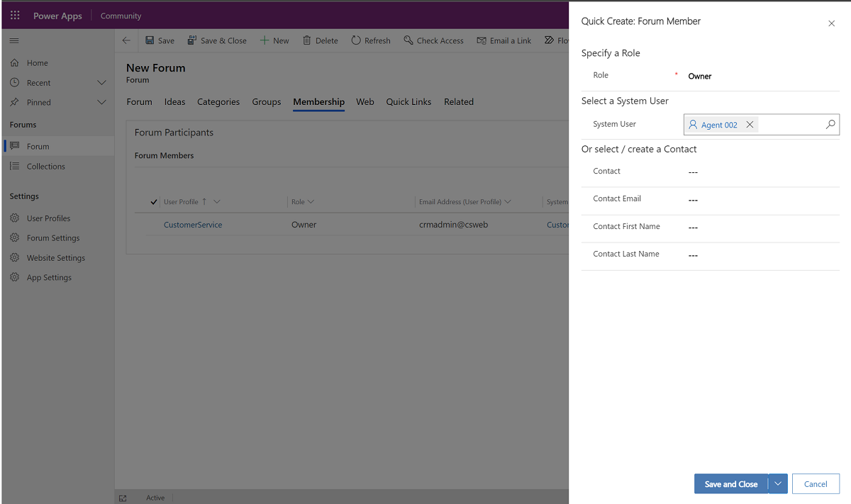
Task: Remove Agent 002 from System User field
Action: coord(750,125)
